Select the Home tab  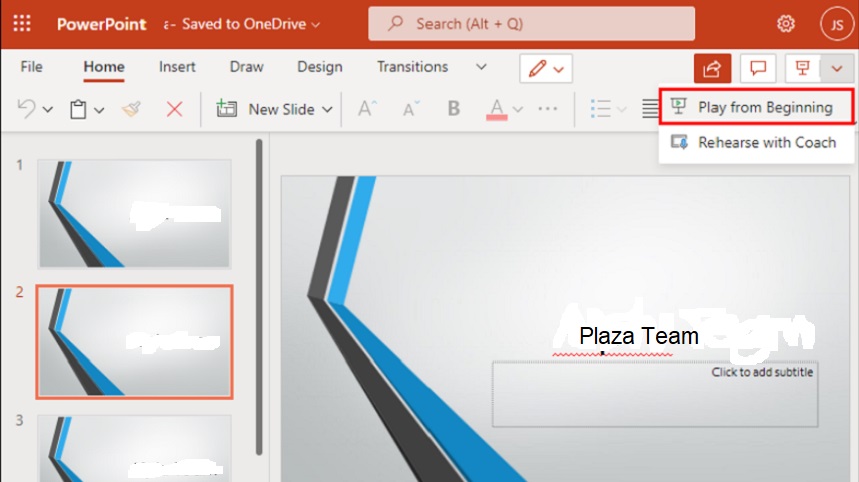tap(104, 67)
